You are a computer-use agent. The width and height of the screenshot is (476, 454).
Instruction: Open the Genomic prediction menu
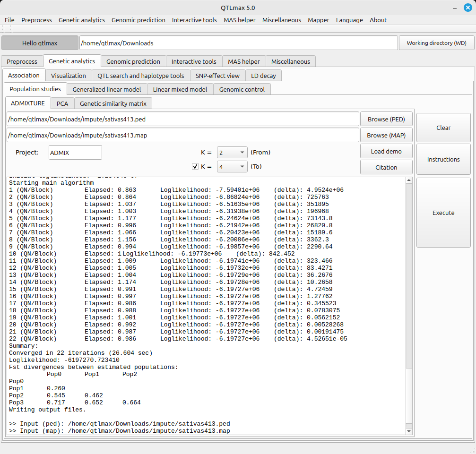tap(138, 20)
